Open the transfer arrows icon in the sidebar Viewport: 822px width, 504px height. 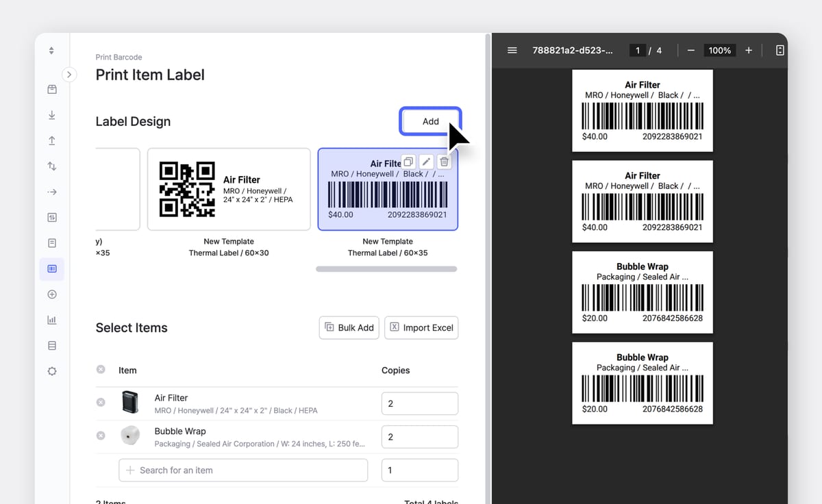tap(51, 166)
